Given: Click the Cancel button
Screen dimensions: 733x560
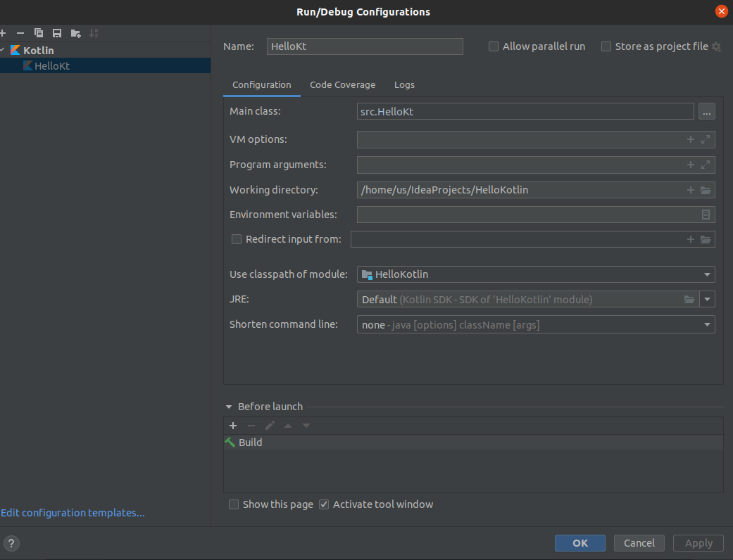Looking at the screenshot, I should pos(639,543).
